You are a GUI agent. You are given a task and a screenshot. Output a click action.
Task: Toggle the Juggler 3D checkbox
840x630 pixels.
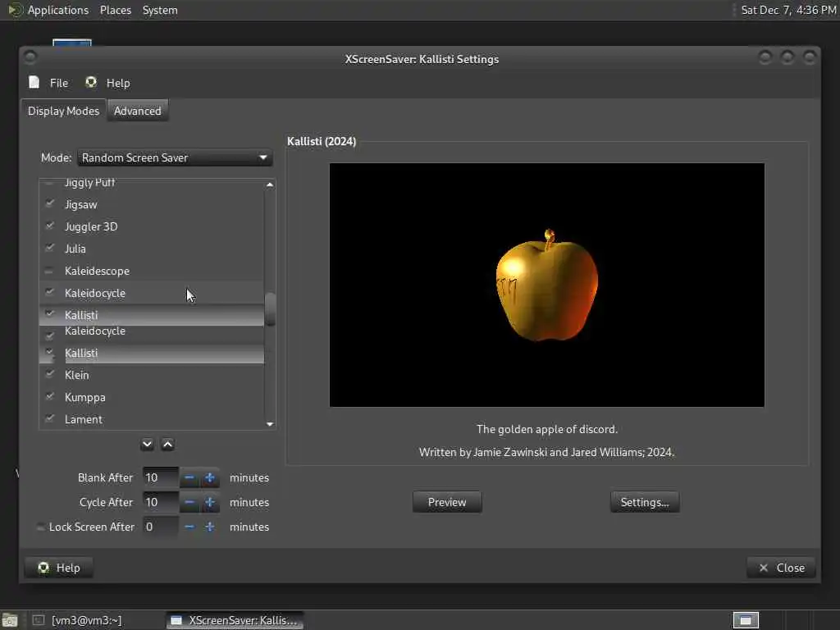50,226
